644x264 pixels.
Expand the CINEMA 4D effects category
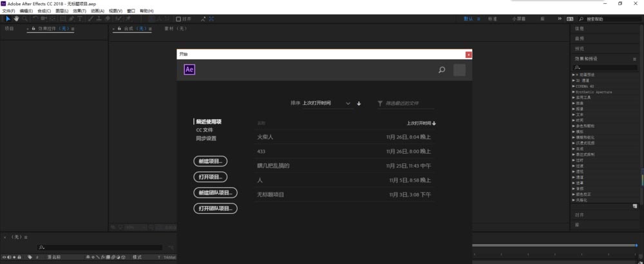pos(574,86)
